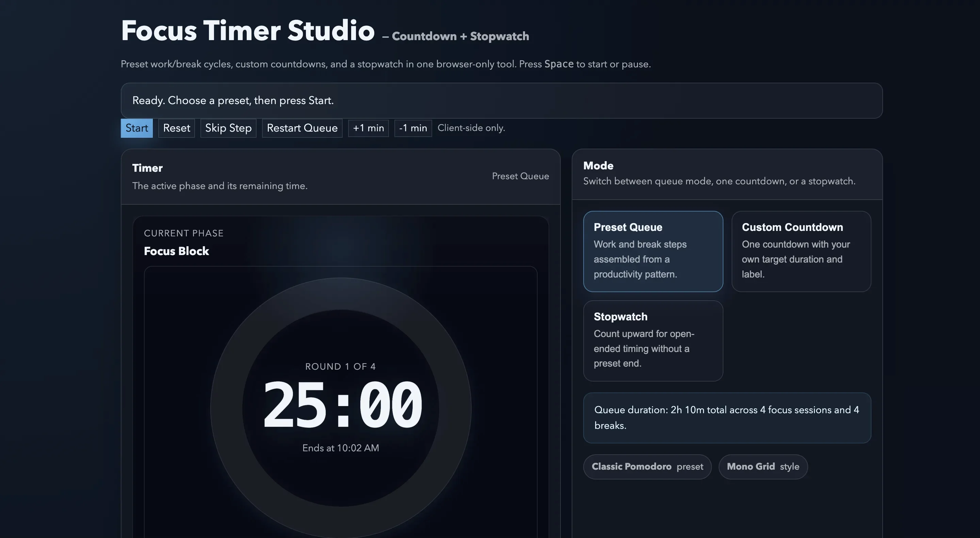Skip Step to the next phase

228,128
